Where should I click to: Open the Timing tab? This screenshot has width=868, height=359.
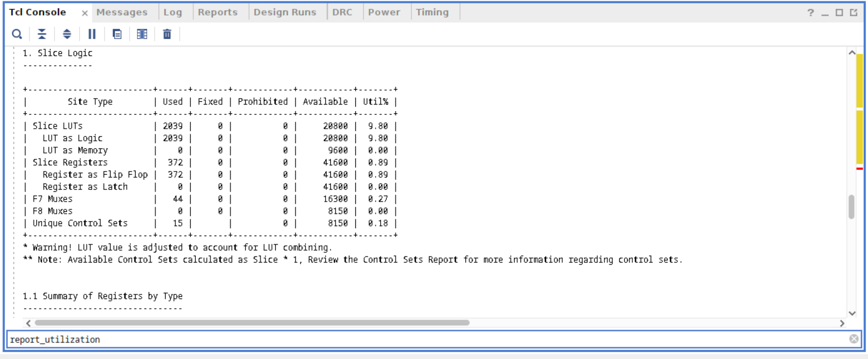(x=432, y=12)
